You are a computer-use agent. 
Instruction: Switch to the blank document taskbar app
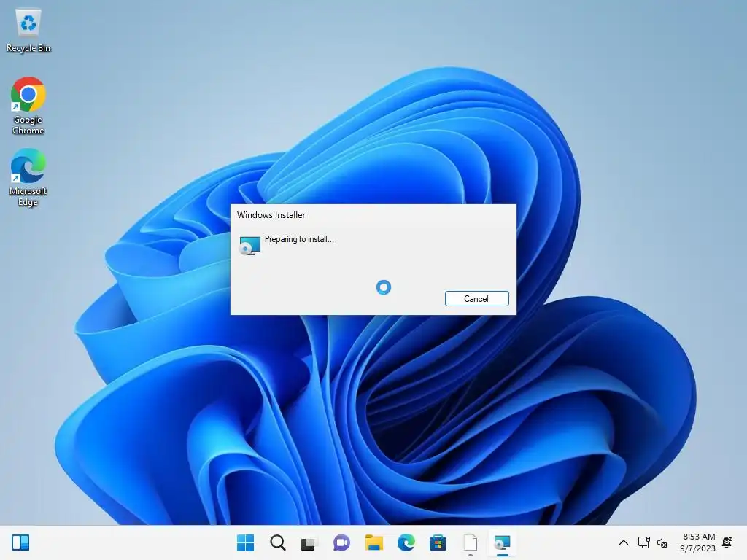tap(471, 542)
